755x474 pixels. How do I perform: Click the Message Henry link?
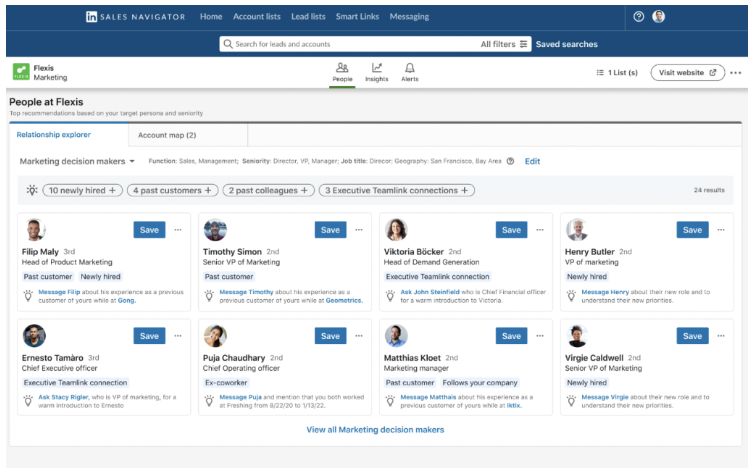click(605, 292)
